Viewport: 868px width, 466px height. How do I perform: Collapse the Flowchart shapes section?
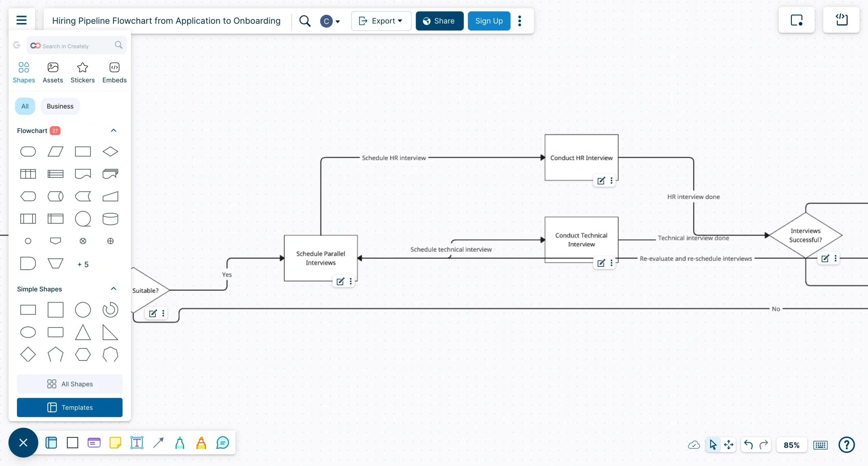[113, 131]
